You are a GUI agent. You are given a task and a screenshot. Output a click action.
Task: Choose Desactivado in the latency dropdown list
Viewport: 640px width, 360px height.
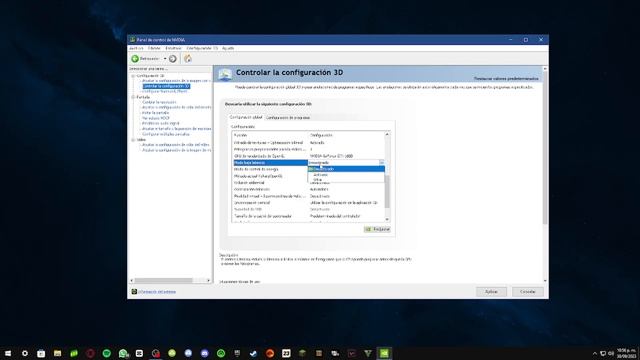coord(346,169)
